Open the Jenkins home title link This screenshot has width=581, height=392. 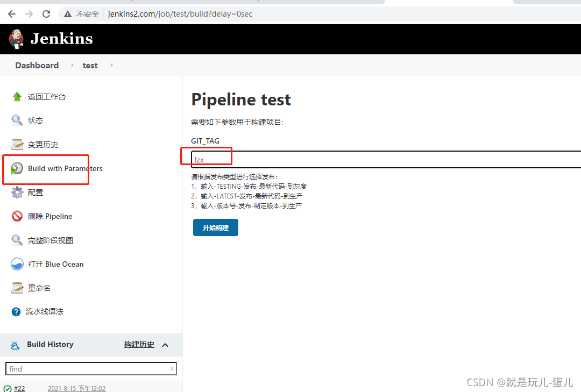coord(61,39)
